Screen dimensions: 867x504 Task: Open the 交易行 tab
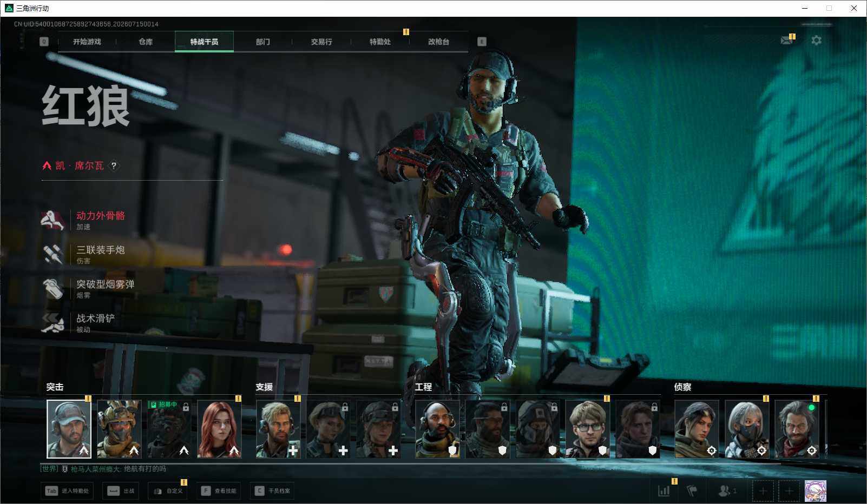coord(321,42)
